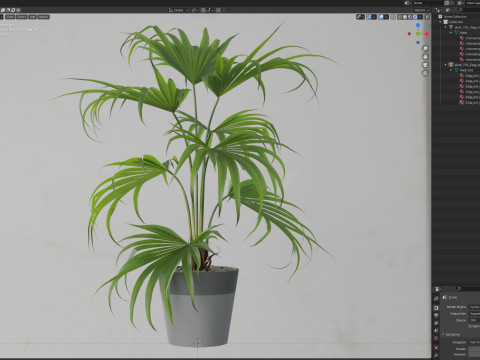The image size is (480, 360).
Task: Click the dark red negative X axis dot
Action: [x=409, y=34]
